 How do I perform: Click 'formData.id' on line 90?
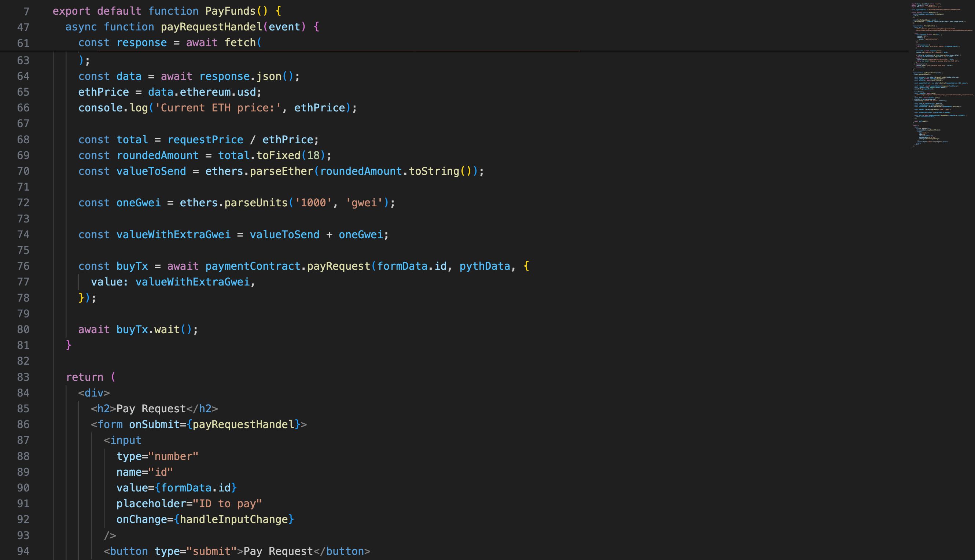pyautogui.click(x=196, y=488)
